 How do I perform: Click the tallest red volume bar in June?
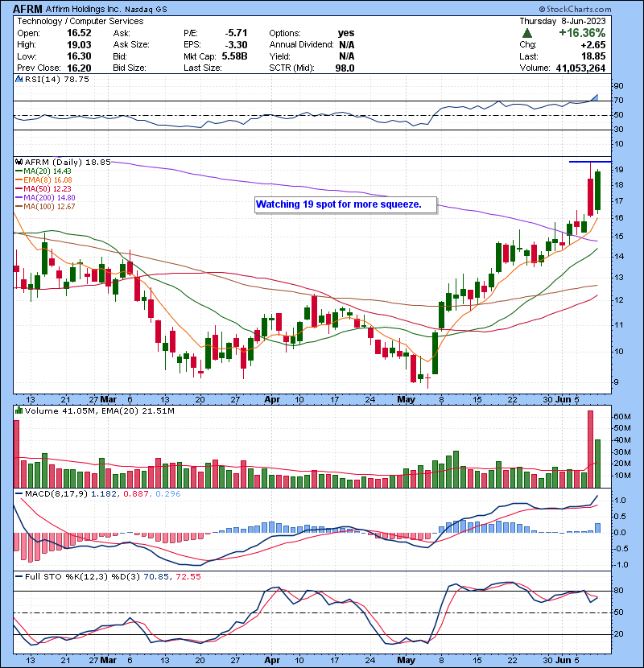coord(590,449)
